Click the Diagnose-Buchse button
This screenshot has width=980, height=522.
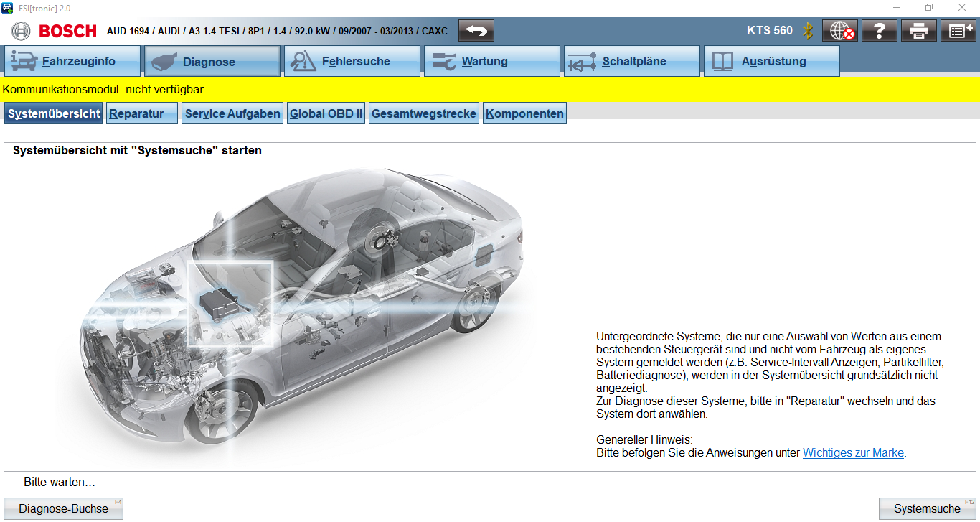coord(63,508)
